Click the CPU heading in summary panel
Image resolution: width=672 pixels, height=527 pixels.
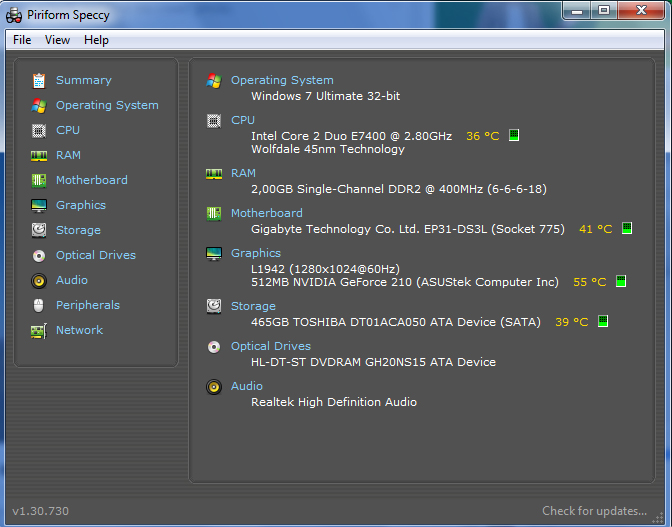click(x=243, y=120)
